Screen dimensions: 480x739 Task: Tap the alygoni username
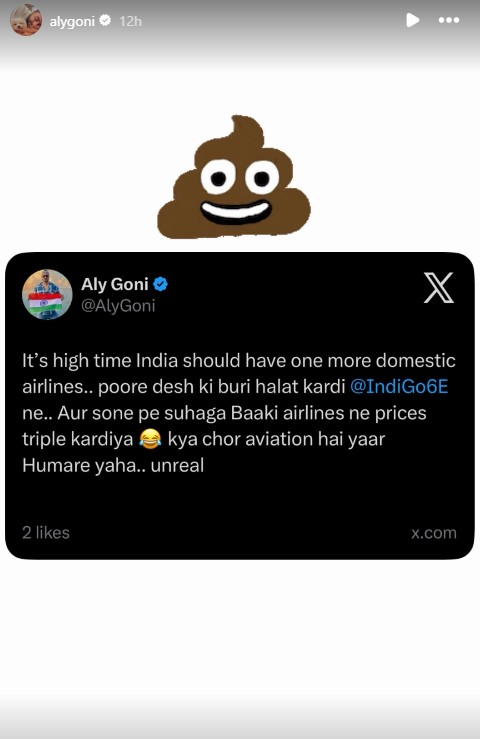(x=72, y=21)
